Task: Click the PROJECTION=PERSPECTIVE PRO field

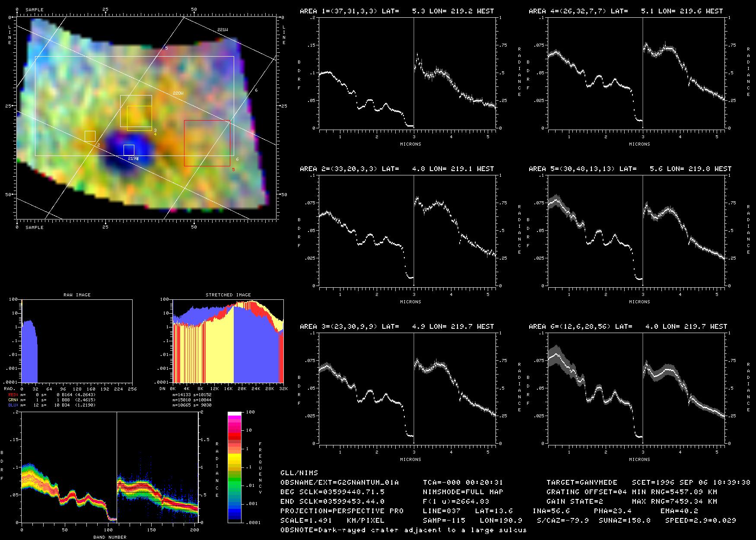Action: [342, 511]
